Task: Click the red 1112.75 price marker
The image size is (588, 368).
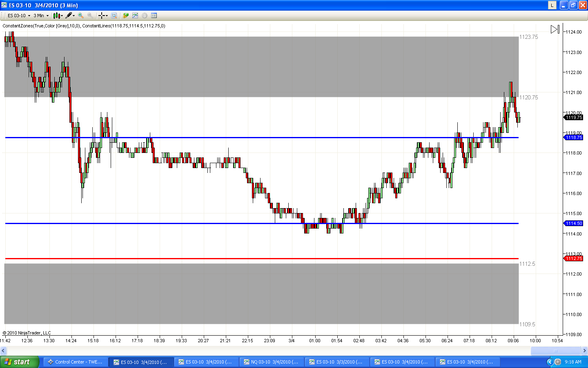Action: 574,258
